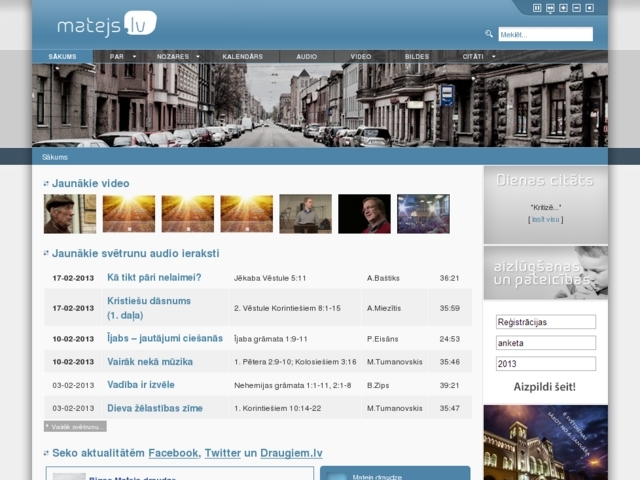This screenshot has width=640, height=480.
Task: Focus the Meklēt search field
Action: coord(545,34)
